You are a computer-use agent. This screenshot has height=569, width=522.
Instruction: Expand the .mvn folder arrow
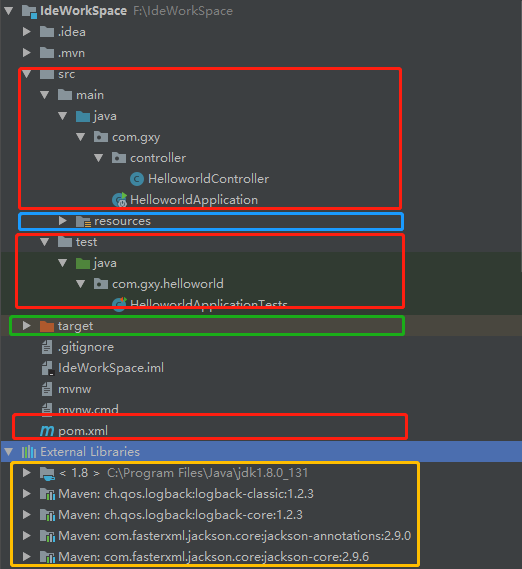(x=26, y=53)
